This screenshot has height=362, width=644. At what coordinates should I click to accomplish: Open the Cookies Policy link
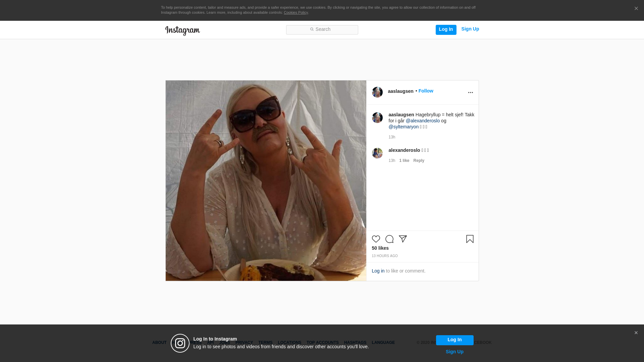pyautogui.click(x=296, y=12)
